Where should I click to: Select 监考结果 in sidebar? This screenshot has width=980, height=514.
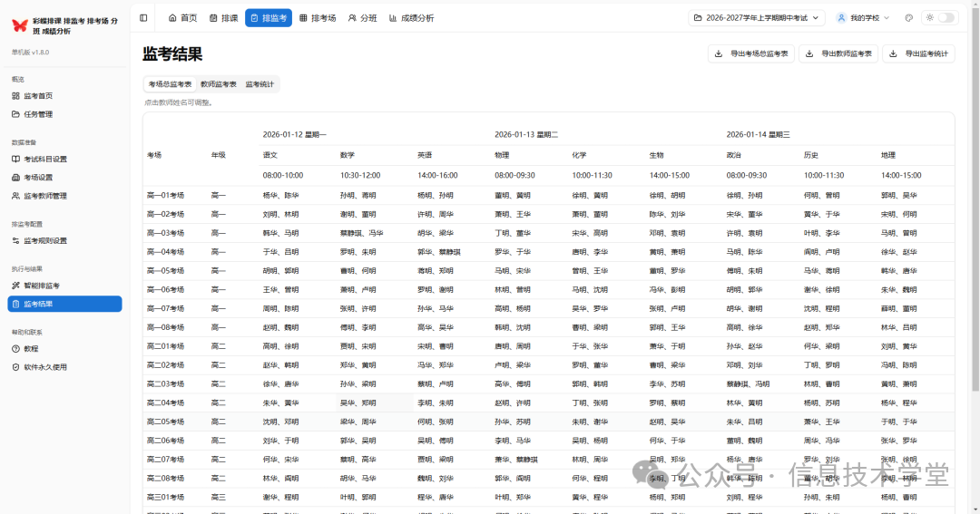point(65,305)
